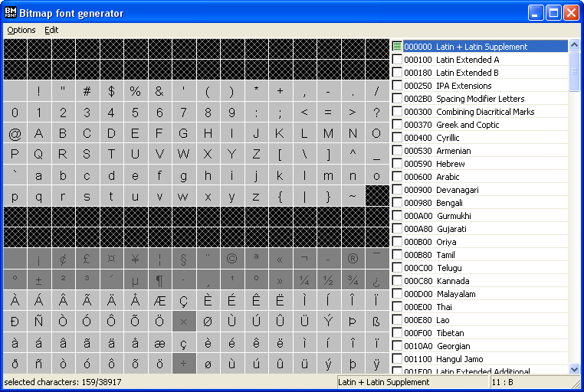Select the '000D00 Malayalam' list row
Image resolution: width=584 pixels, height=392 pixels.
point(480,294)
